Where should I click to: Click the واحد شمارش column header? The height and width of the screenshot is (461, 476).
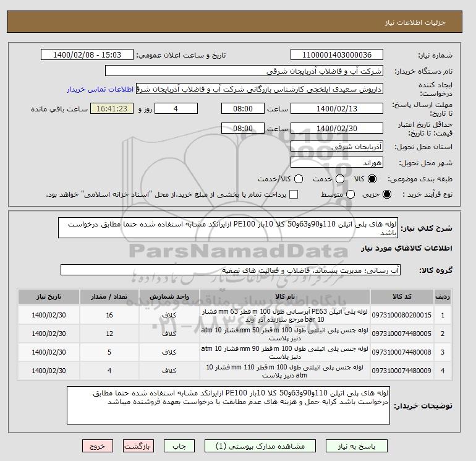tap(169, 296)
